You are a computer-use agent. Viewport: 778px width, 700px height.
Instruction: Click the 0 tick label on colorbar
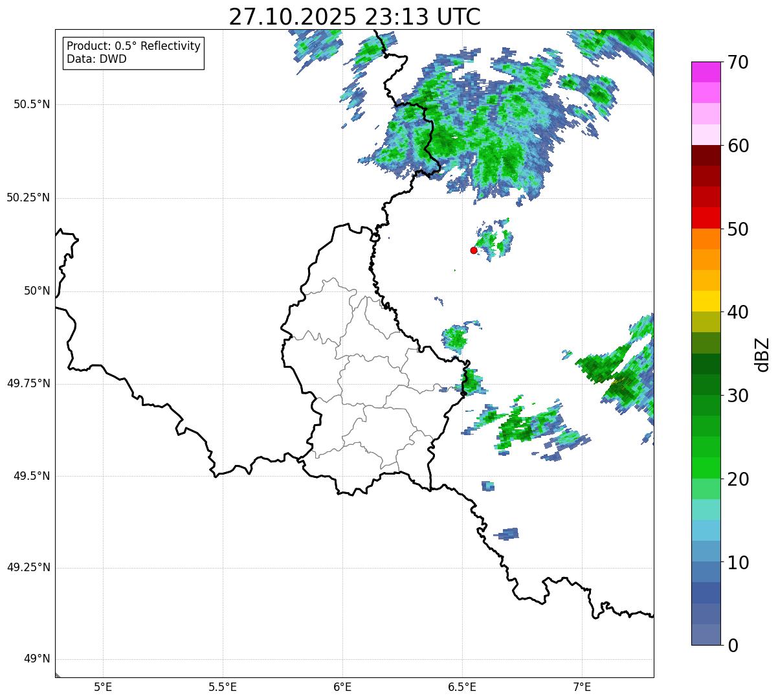733,646
